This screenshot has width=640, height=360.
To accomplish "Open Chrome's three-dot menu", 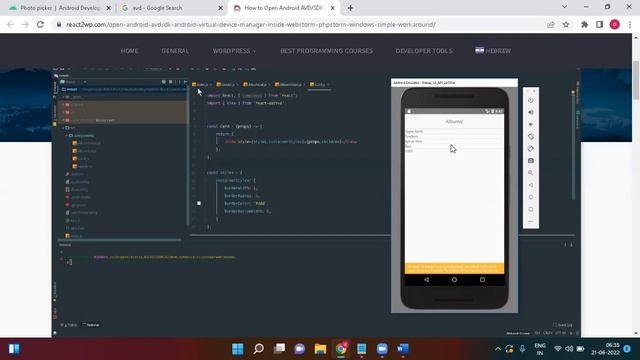I will [630, 24].
